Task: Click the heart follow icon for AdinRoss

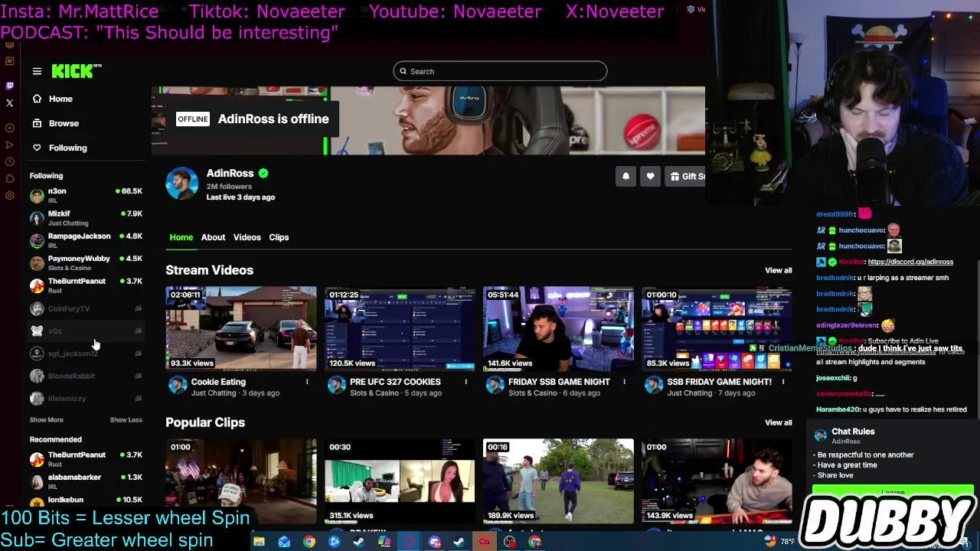Action: [x=650, y=176]
